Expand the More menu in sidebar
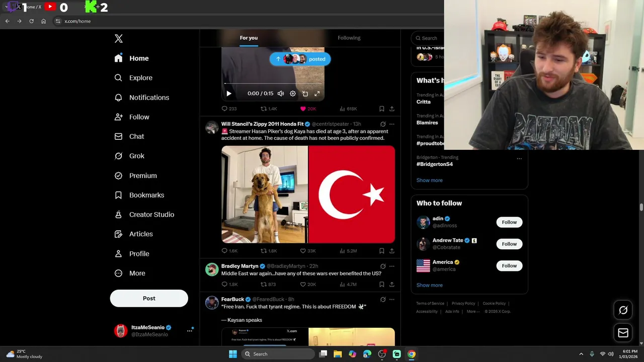644x362 pixels. point(130,274)
